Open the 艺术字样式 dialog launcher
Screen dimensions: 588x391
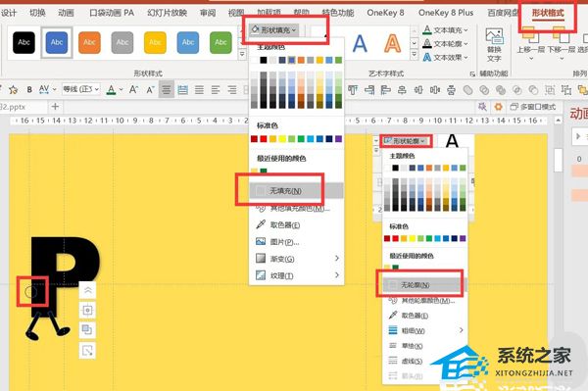coord(472,74)
